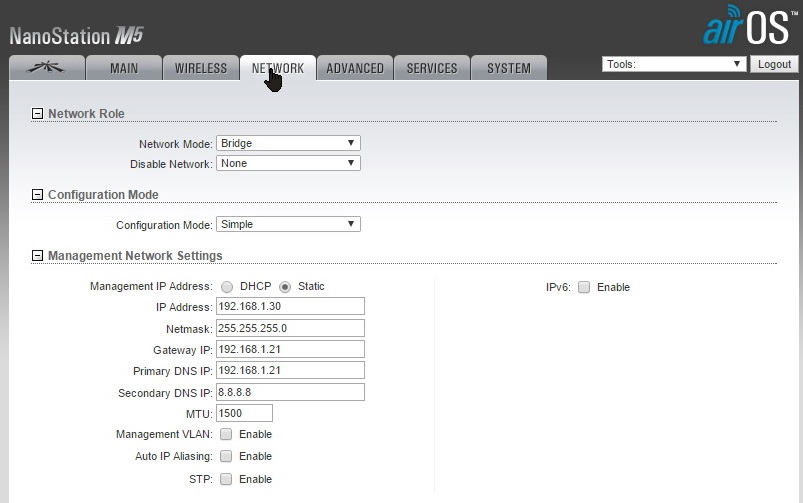Image resolution: width=803 pixels, height=503 pixels.
Task: Open the Ubiquiti logo tab
Action: 47,68
